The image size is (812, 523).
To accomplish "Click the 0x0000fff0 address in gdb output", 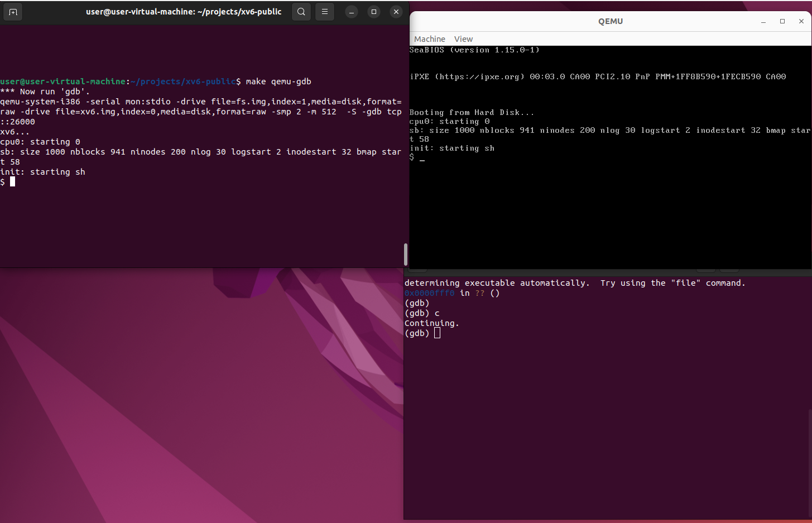I will (x=429, y=293).
